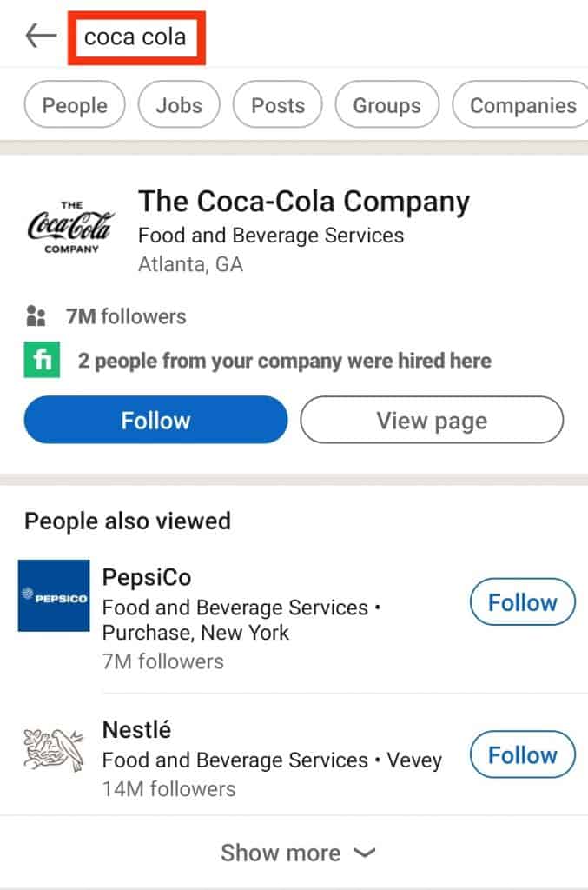Expand Show more suggestions

281,853
